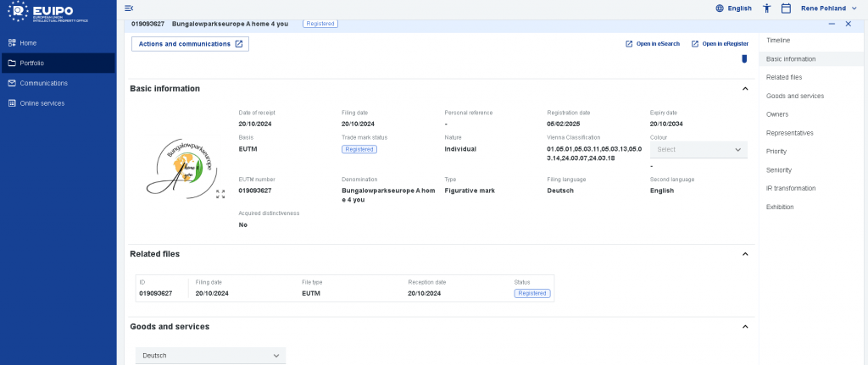This screenshot has height=365, width=868.
Task: Collapse the Related files section
Action: 745,254
